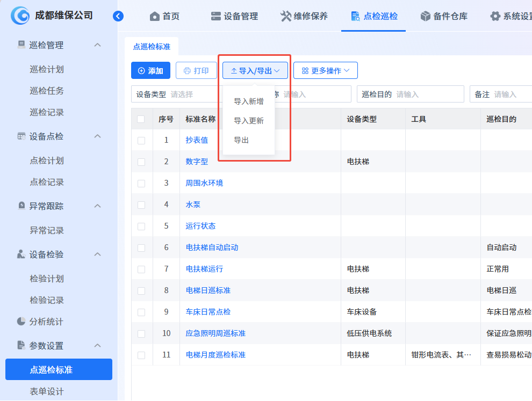This screenshot has height=401, width=532.
Task: Open 巡检记录 in the sidebar
Action: point(46,112)
